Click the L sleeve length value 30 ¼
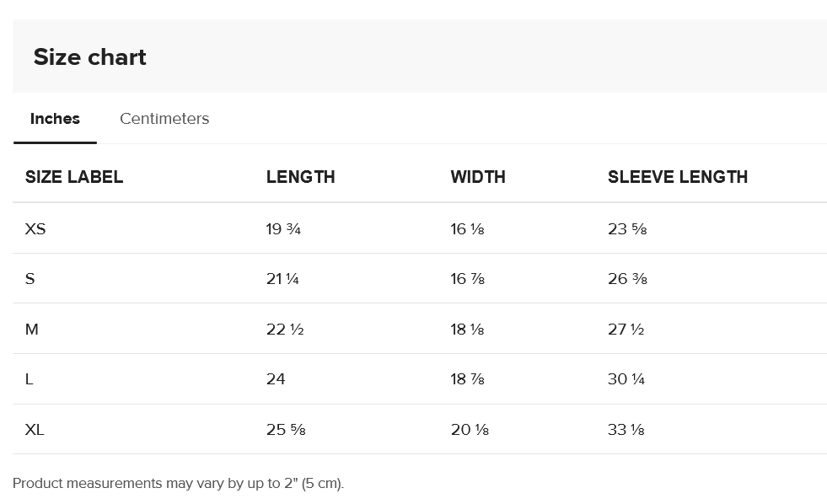 pyautogui.click(x=626, y=379)
